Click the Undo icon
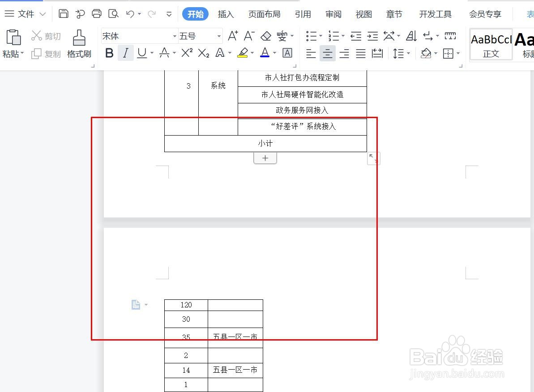 [130, 13]
